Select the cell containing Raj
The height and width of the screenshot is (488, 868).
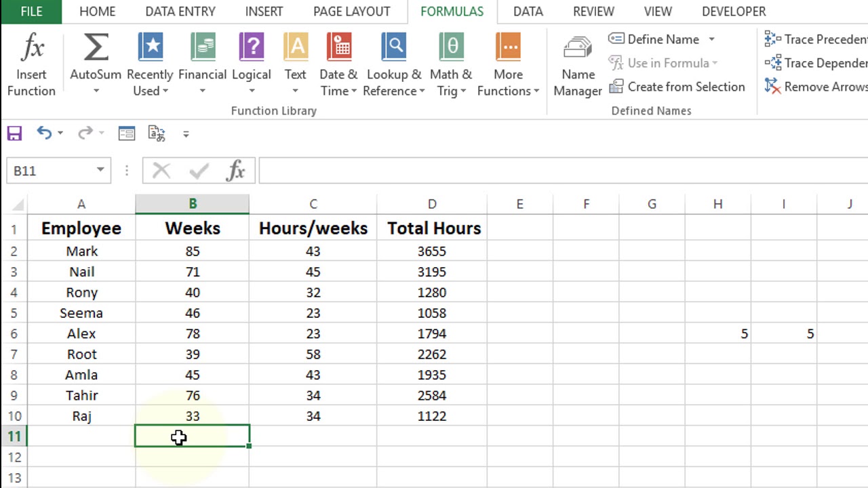(x=81, y=416)
